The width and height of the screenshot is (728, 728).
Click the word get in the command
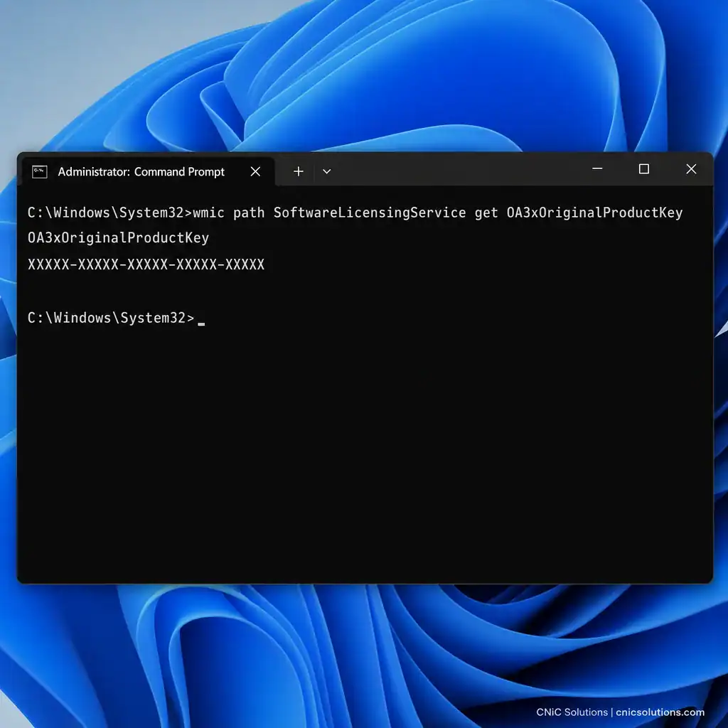(486, 213)
